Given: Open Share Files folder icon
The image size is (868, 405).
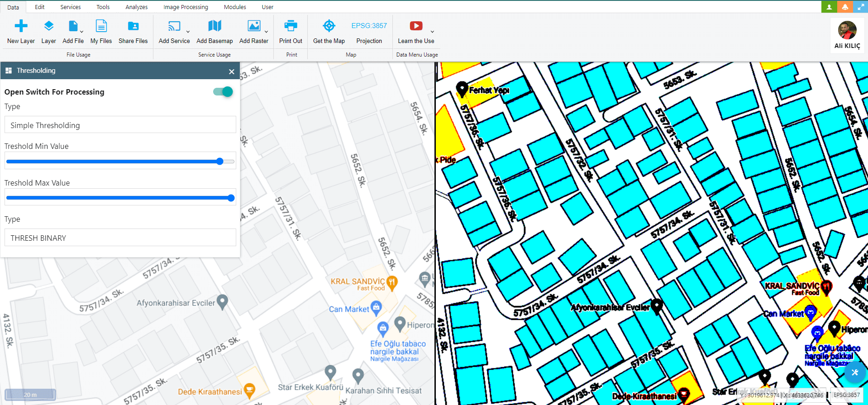Looking at the screenshot, I should coord(133,26).
